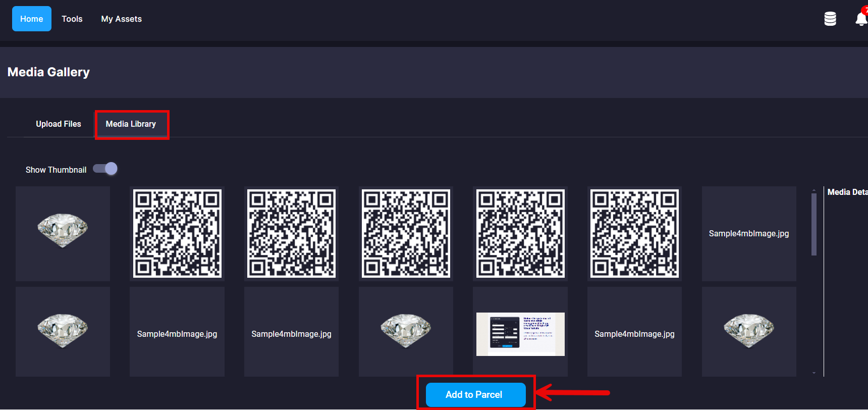Select the diamond thumbnail in the top row
The width and height of the screenshot is (868, 410).
63,233
